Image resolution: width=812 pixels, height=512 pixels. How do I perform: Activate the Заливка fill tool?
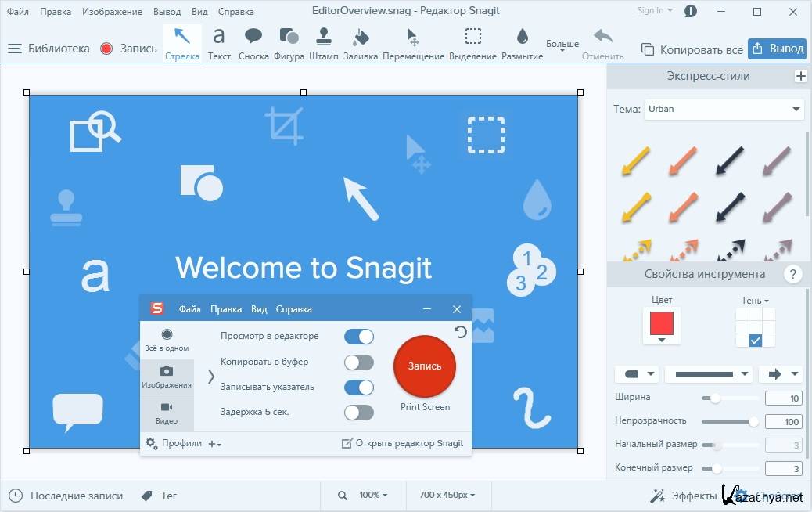(360, 42)
